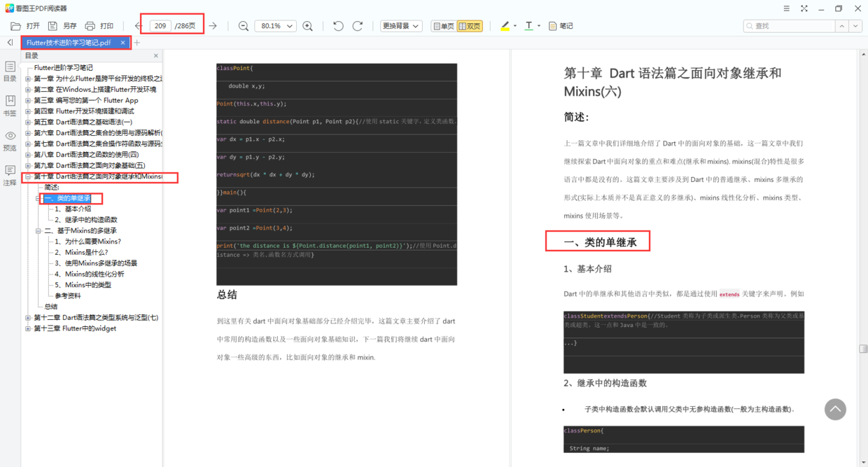Rotate page counterclockwise

click(338, 26)
